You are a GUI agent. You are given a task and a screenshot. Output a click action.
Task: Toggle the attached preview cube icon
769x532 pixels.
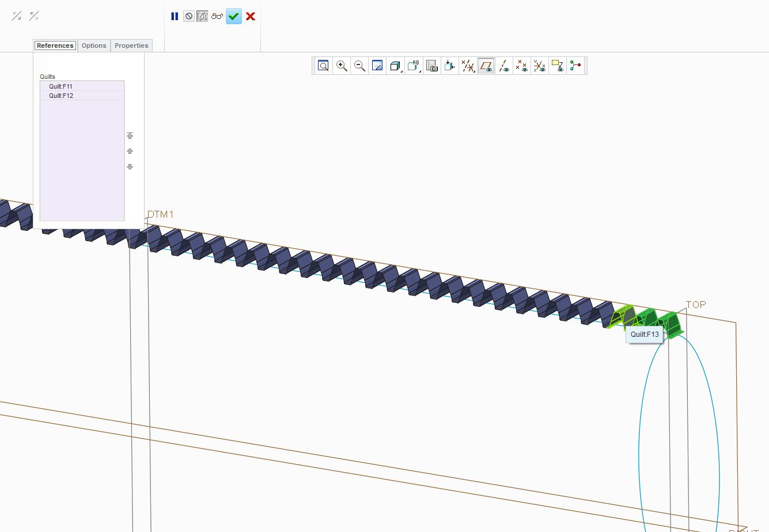tap(202, 16)
